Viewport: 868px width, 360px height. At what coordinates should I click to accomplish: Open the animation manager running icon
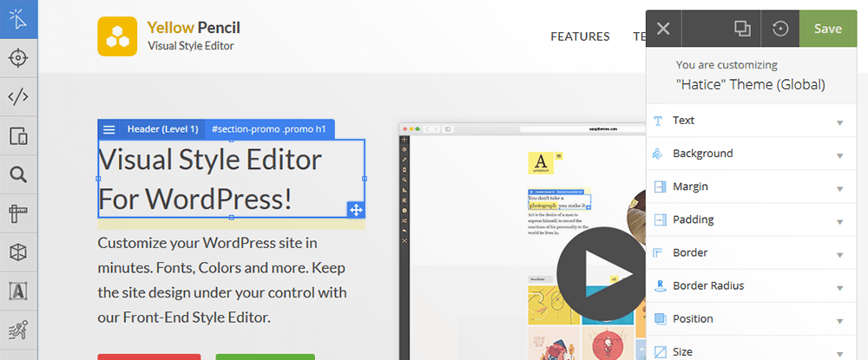pos(18,330)
